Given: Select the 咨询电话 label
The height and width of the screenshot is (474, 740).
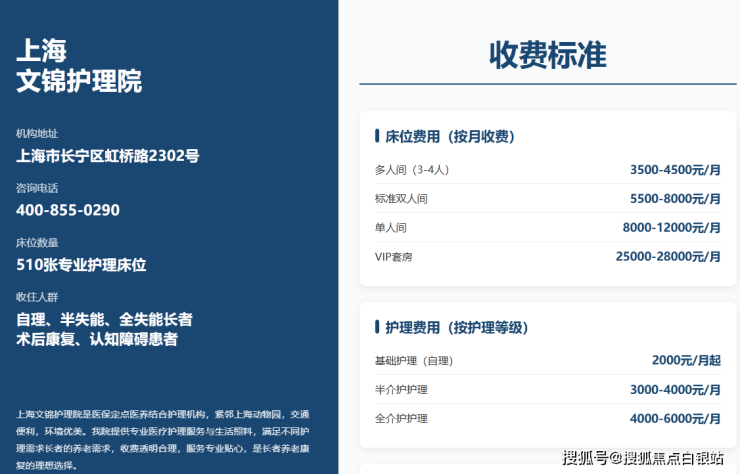Looking at the screenshot, I should pyautogui.click(x=37, y=188).
